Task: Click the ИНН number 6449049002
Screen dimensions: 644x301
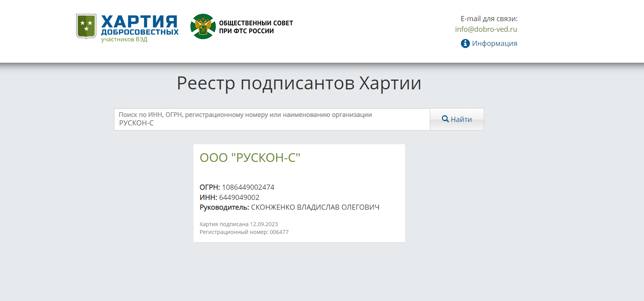Action: coord(239,198)
